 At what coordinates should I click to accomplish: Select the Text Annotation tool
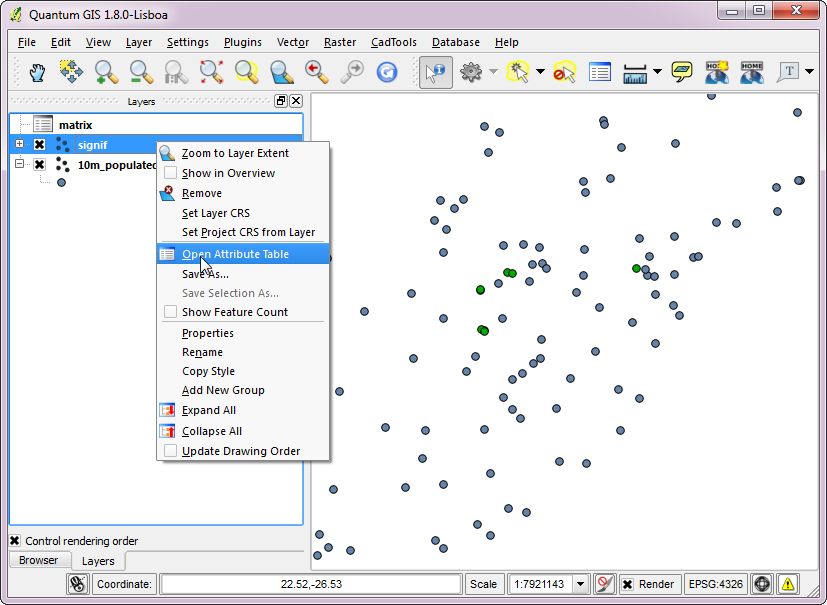(788, 72)
